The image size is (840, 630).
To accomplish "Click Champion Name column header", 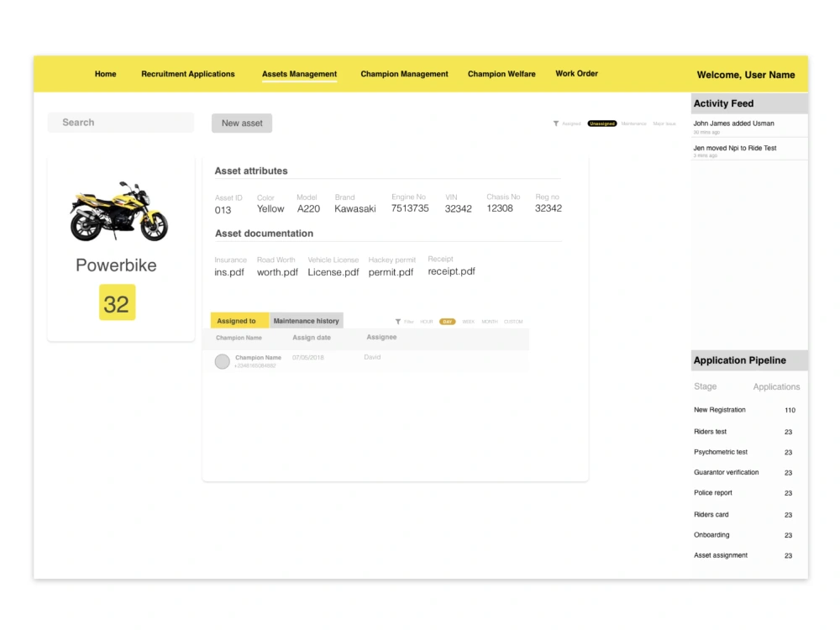I will pyautogui.click(x=239, y=338).
